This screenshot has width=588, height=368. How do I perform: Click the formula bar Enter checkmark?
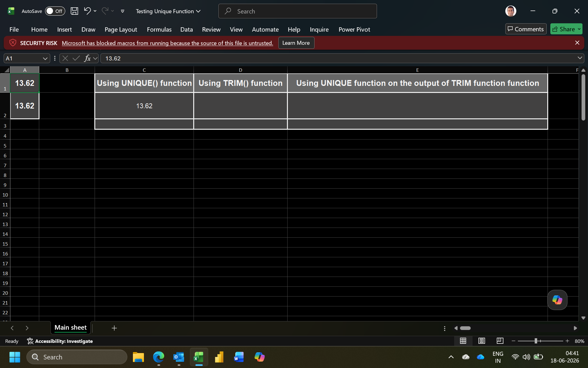coord(76,58)
